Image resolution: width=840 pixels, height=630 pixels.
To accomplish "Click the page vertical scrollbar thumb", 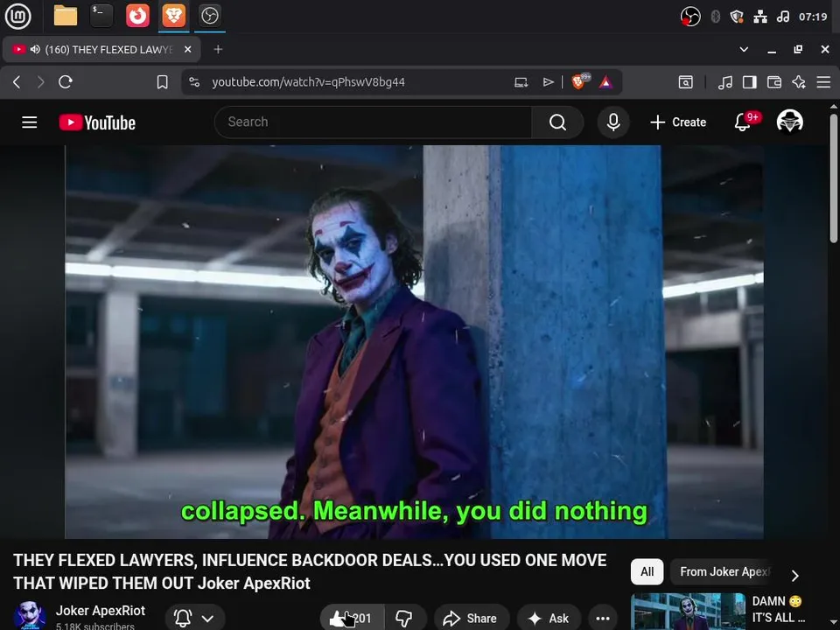I will (x=834, y=178).
